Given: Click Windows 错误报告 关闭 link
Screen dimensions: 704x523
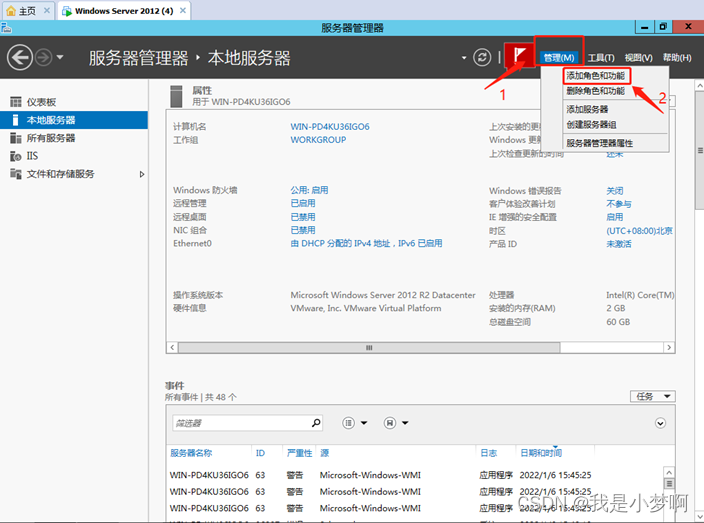Looking at the screenshot, I should (x=615, y=191).
